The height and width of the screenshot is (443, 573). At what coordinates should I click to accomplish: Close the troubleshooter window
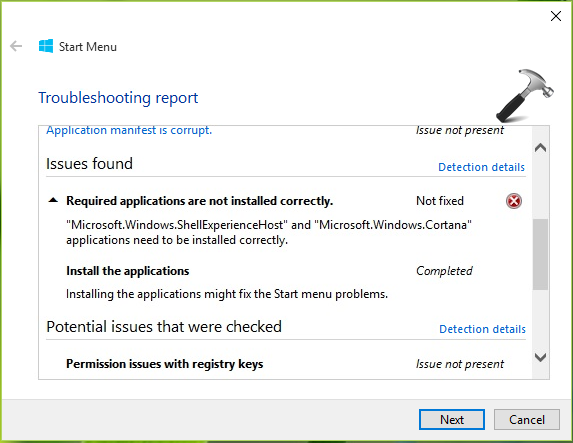[x=556, y=16]
